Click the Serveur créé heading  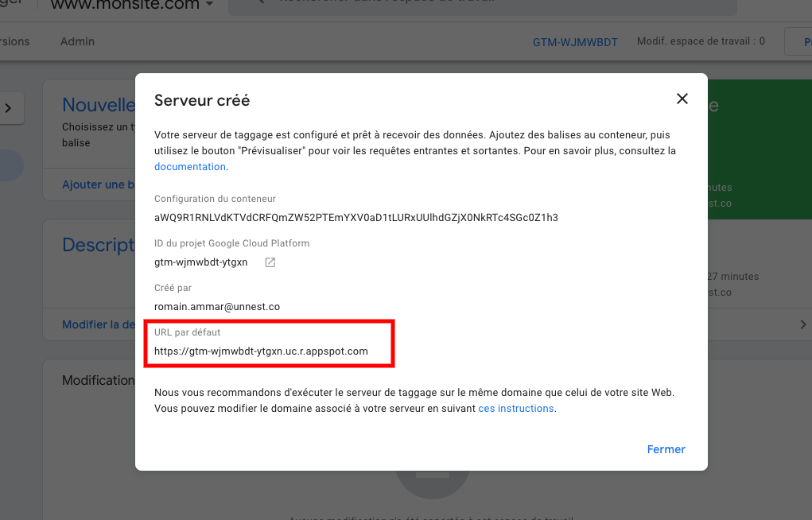tap(202, 100)
